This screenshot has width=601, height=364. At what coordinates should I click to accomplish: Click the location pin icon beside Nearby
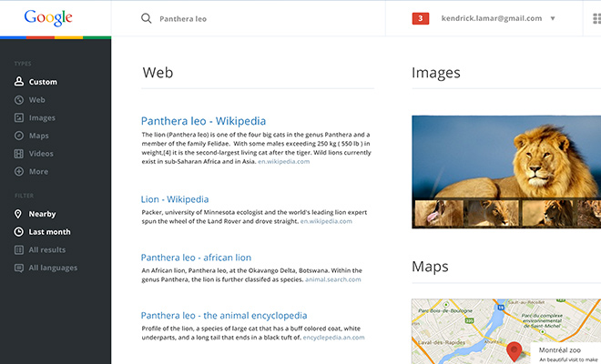[x=18, y=214]
